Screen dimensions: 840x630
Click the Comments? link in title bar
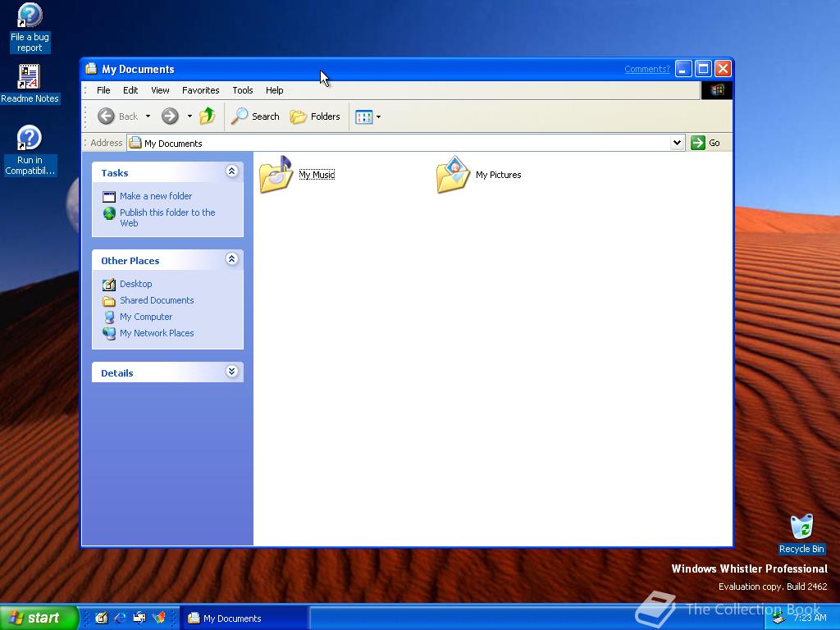point(647,69)
